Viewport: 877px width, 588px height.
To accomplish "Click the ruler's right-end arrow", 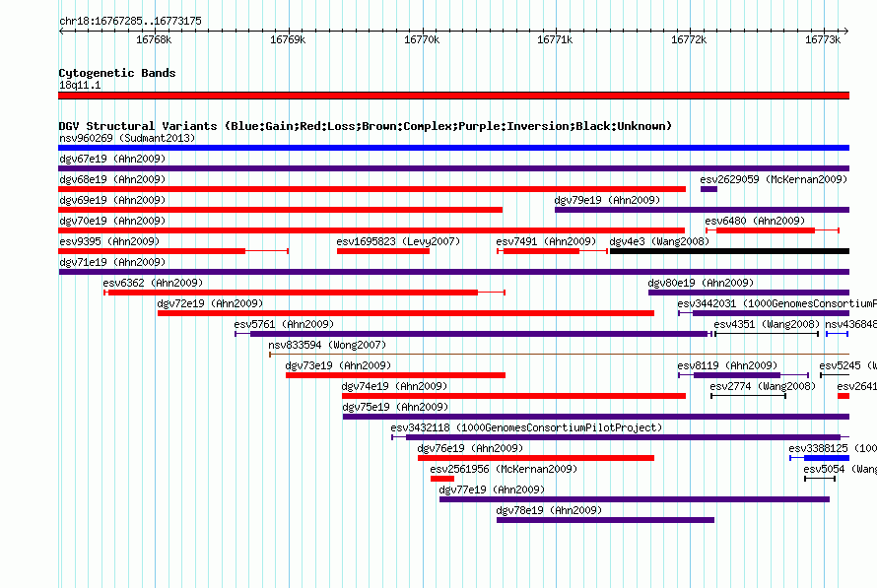I will point(845,31).
